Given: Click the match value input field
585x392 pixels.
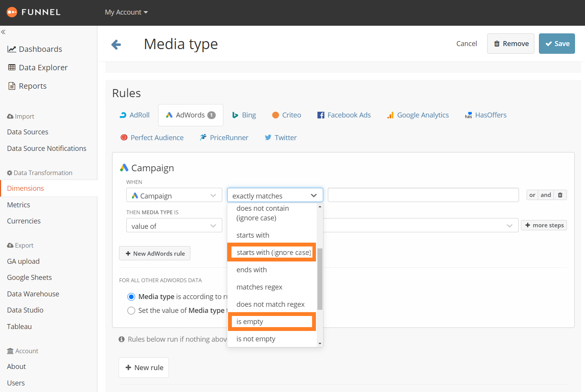Looking at the screenshot, I should (x=423, y=195).
